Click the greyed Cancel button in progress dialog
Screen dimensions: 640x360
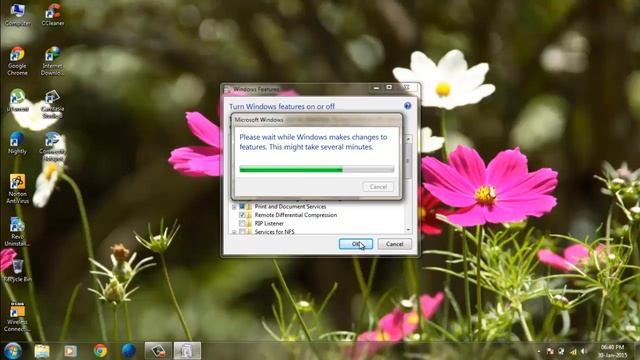[x=378, y=187]
